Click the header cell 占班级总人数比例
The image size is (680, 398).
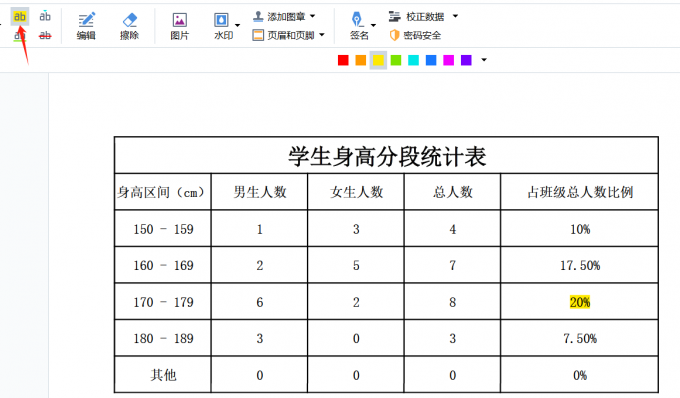click(580, 192)
